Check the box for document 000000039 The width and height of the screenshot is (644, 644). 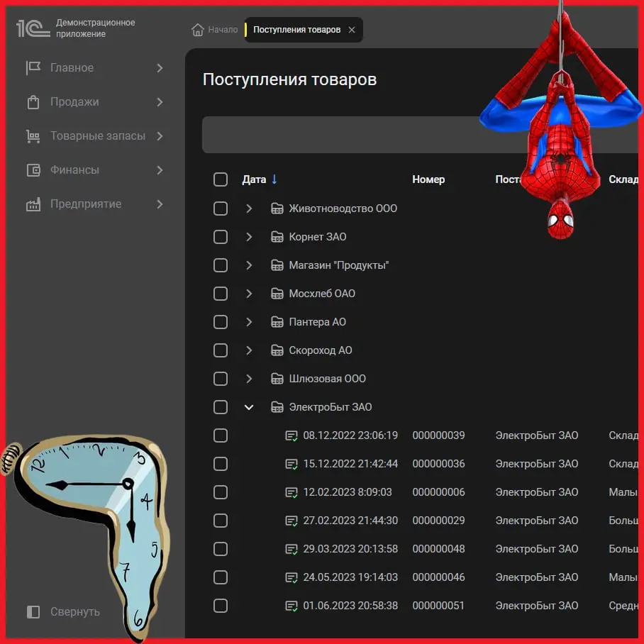(x=221, y=435)
